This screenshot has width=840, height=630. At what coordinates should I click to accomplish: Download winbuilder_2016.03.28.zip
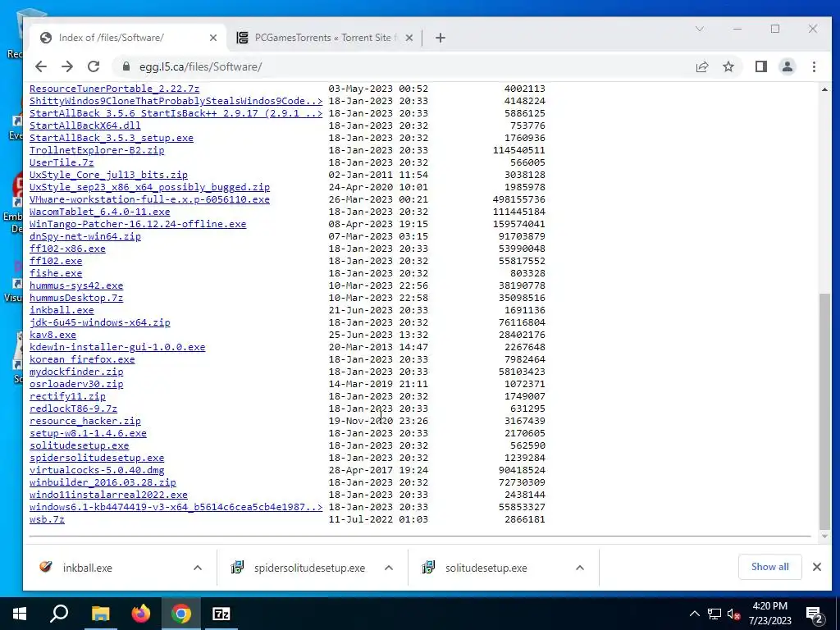tap(103, 482)
